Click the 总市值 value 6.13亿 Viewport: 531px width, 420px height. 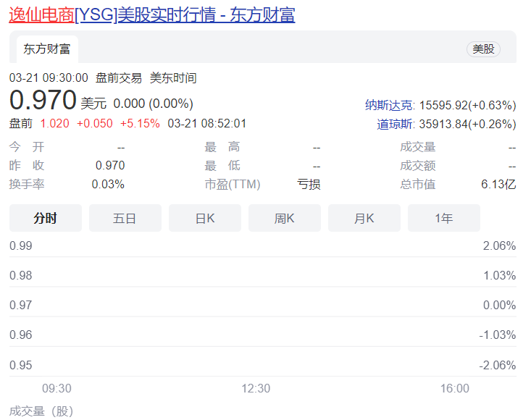point(498,184)
